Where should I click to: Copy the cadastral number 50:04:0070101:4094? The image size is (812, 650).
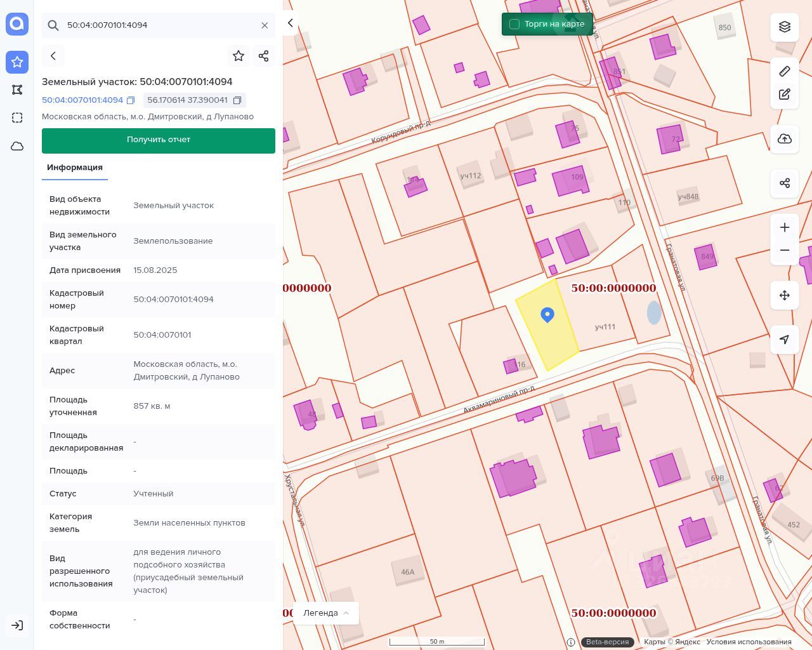point(131,100)
